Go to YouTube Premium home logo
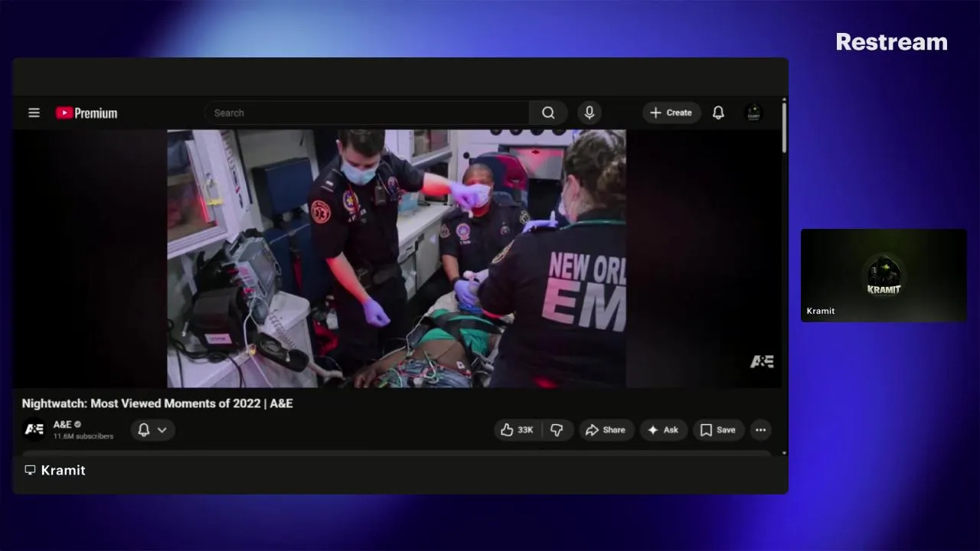 (87, 113)
